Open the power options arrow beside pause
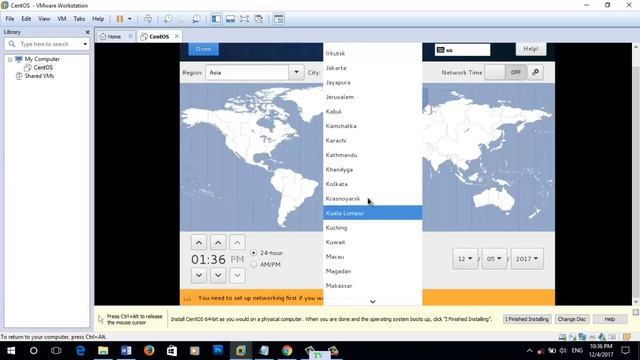The image size is (640, 360). [130, 19]
